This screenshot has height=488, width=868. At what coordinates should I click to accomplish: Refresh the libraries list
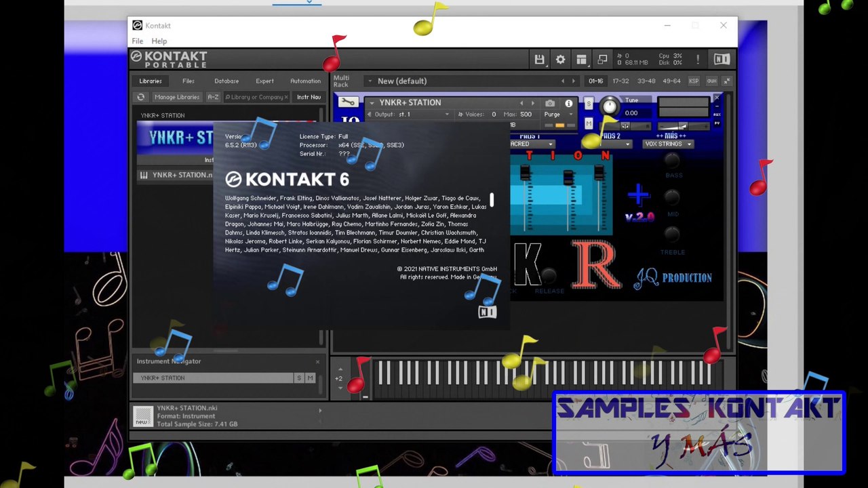pyautogui.click(x=141, y=97)
